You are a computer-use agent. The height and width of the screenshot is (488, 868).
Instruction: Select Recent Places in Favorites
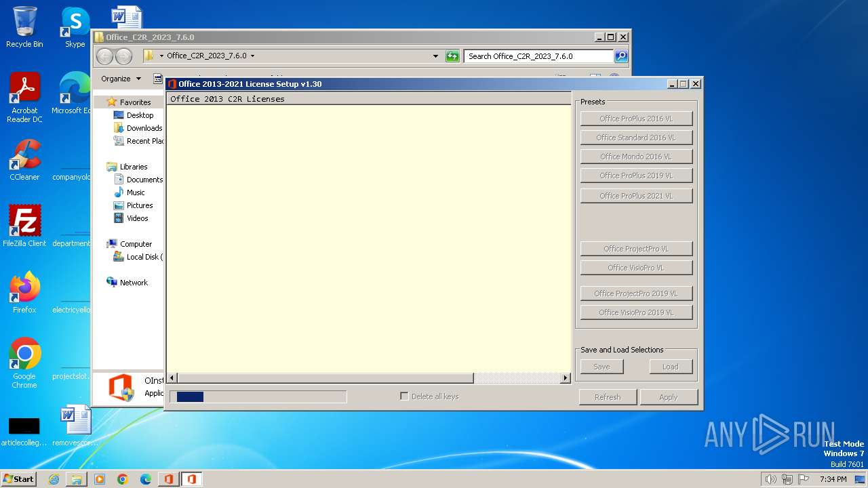[138, 141]
